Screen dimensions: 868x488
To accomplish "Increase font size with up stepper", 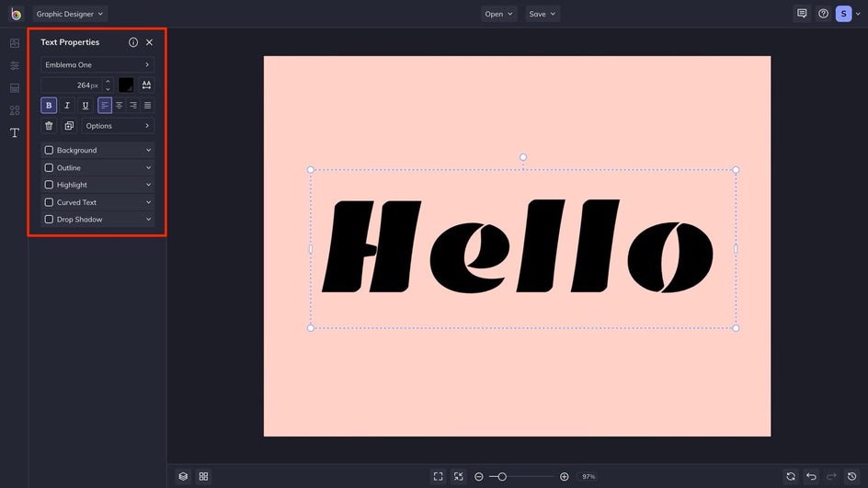I will (108, 81).
